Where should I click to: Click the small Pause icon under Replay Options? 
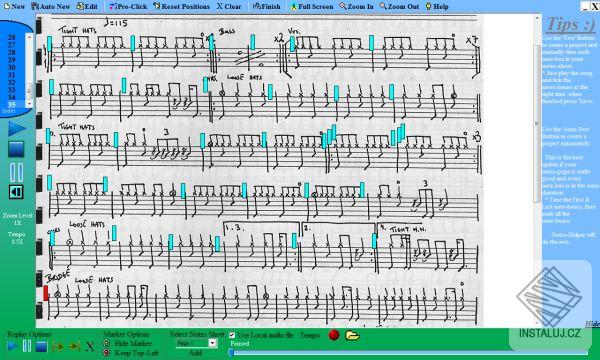point(27,346)
